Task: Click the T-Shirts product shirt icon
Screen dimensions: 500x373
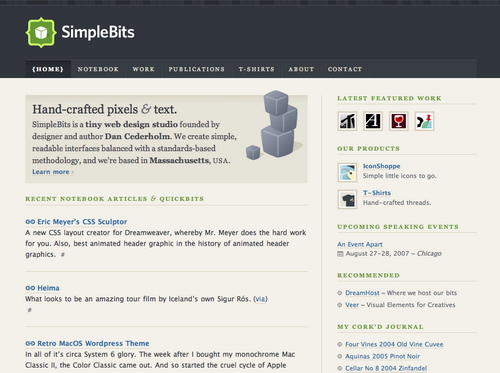Action: (x=347, y=199)
